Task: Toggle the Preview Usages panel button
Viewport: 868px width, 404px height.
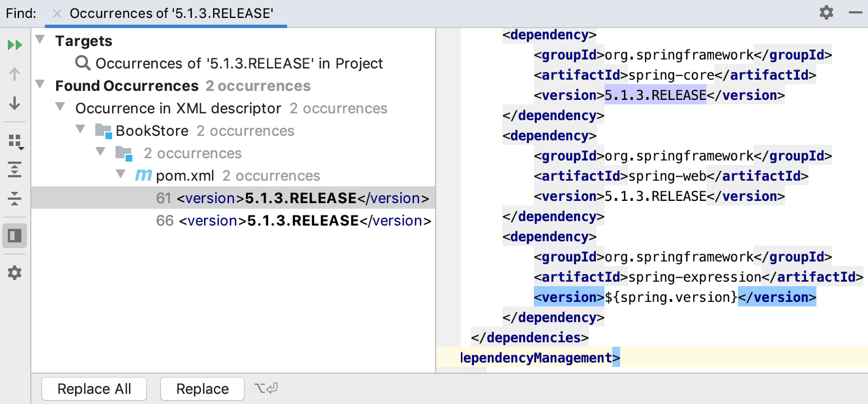Action: [x=15, y=236]
